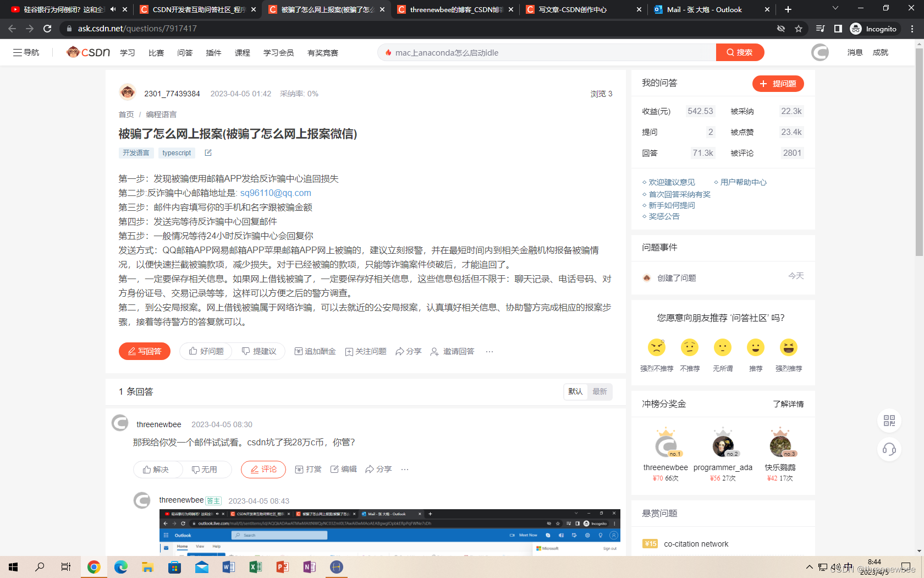
Task: Select the 强烈推荐 emoji rating
Action: 789,347
